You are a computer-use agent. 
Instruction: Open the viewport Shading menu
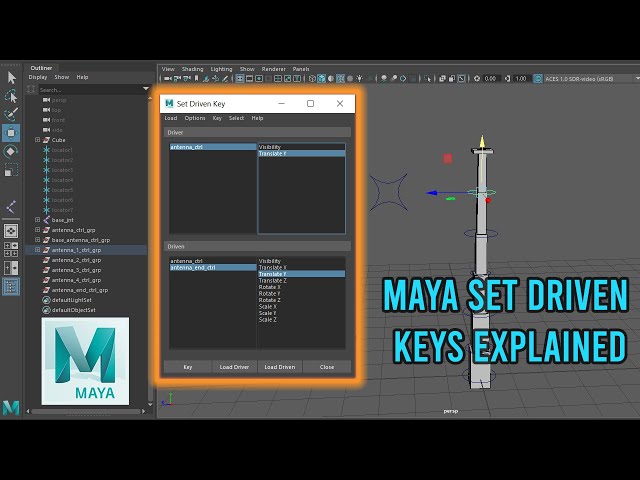pyautogui.click(x=192, y=69)
